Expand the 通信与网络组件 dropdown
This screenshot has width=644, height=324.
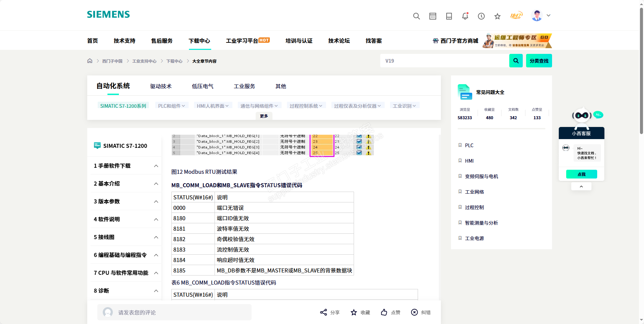(259, 106)
